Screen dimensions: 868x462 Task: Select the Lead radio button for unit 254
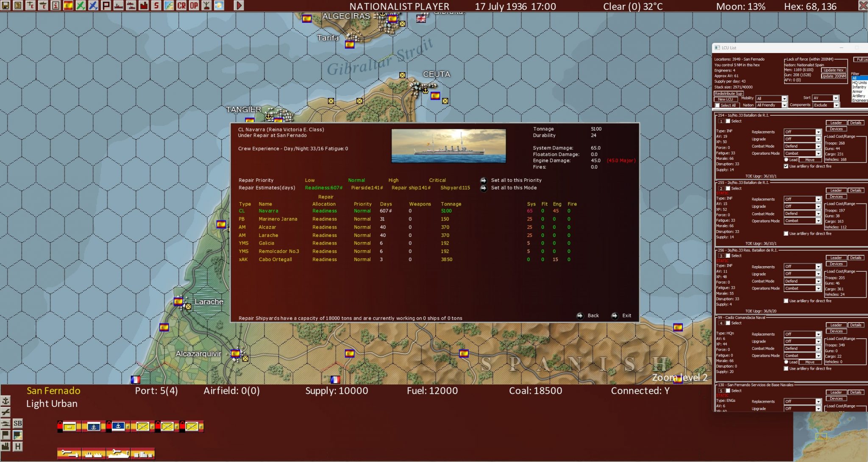[786, 160]
